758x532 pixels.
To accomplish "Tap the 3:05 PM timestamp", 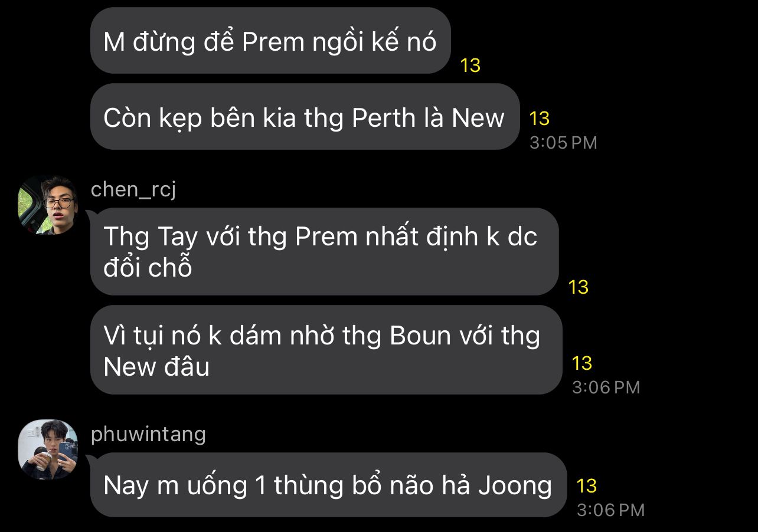I will coord(563,143).
